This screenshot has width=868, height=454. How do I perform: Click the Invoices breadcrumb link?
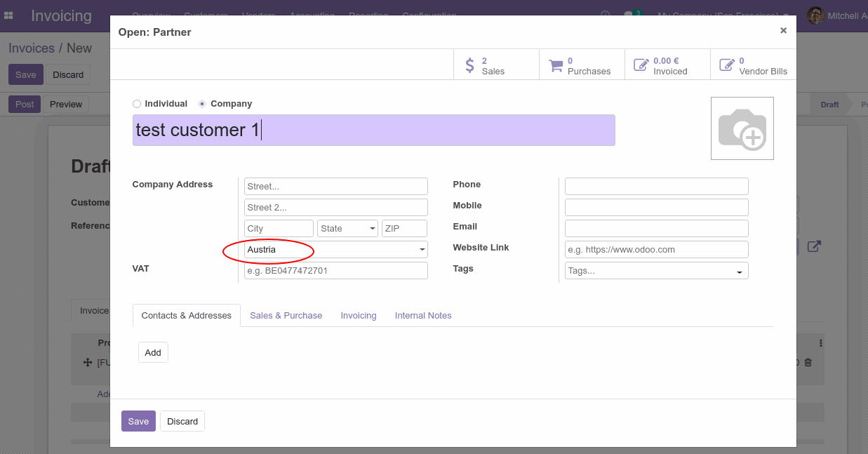click(x=32, y=48)
